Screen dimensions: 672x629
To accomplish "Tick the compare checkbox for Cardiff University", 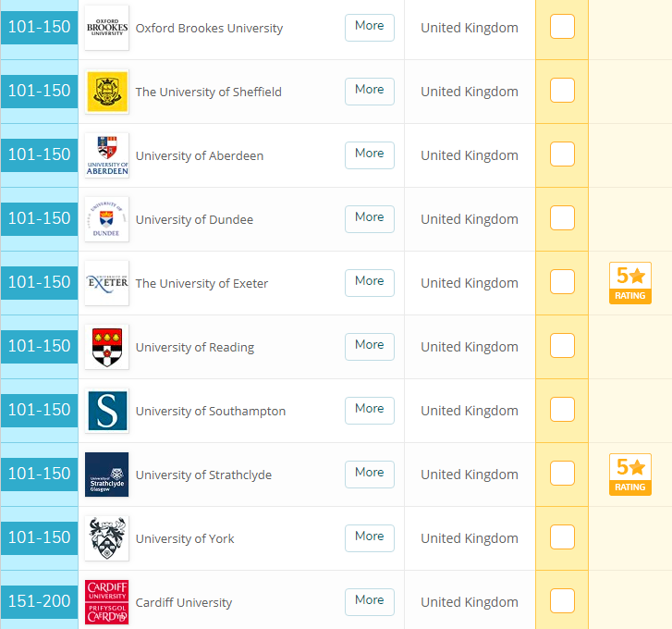I will click(562, 601).
